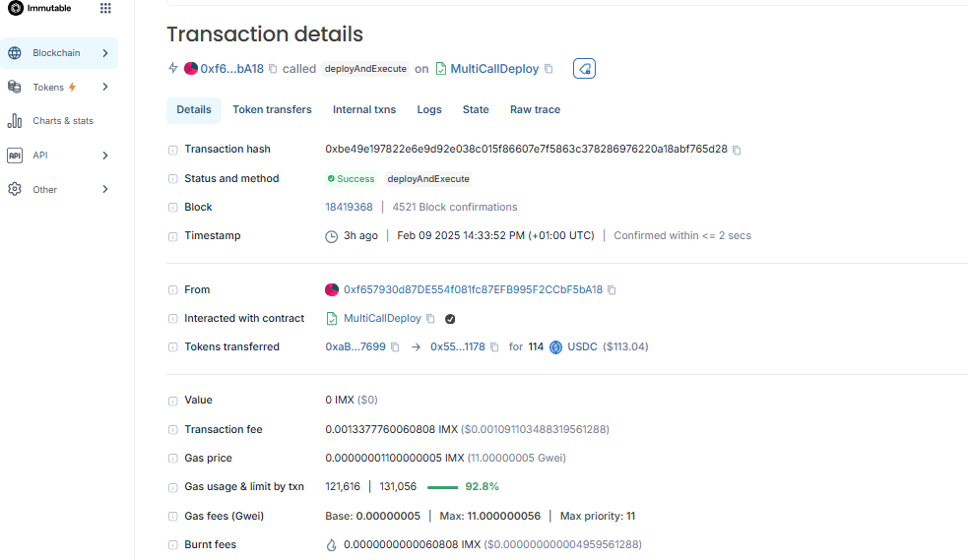The image size is (968, 560).
Task: Expand the API sidebar menu chevron
Action: pos(105,156)
